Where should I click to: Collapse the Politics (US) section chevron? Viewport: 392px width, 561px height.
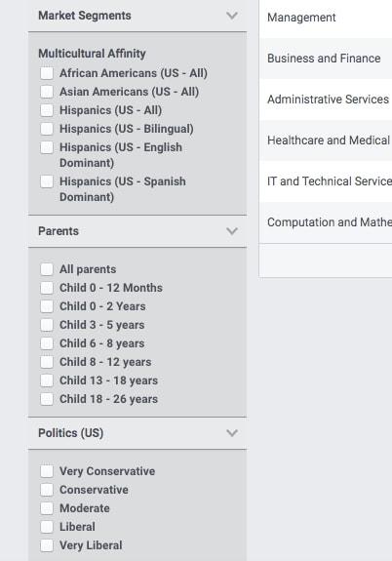[x=232, y=433]
